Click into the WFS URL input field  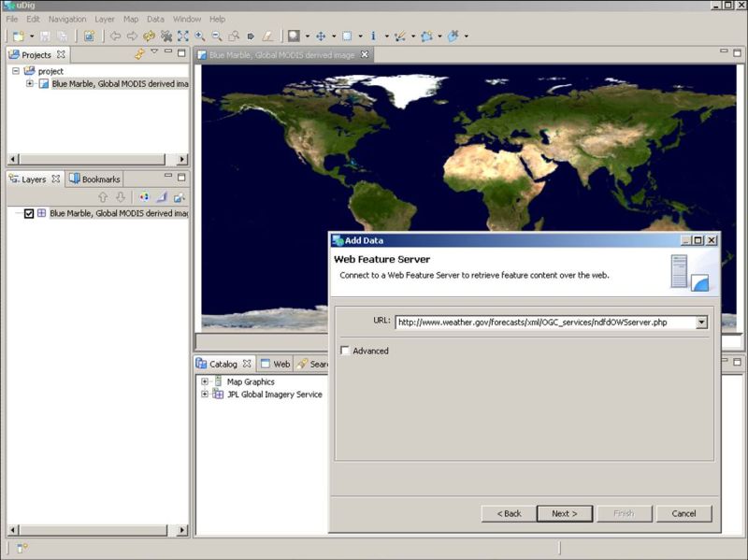click(x=545, y=323)
